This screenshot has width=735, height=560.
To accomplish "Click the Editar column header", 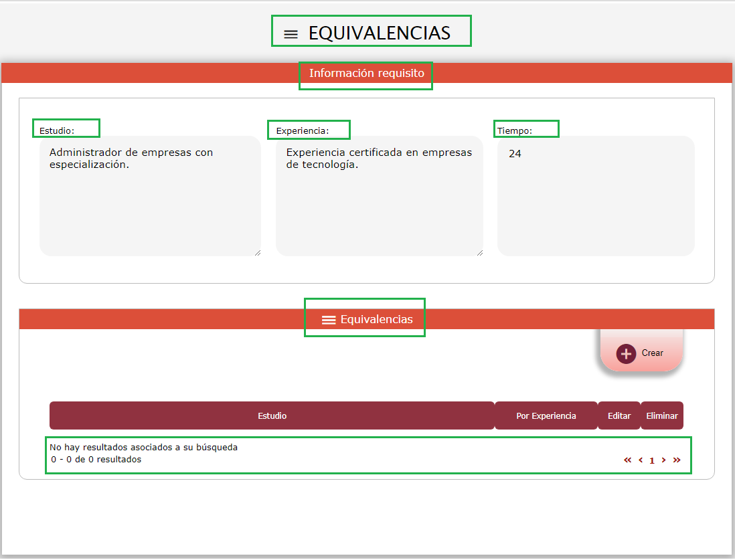I will [619, 415].
